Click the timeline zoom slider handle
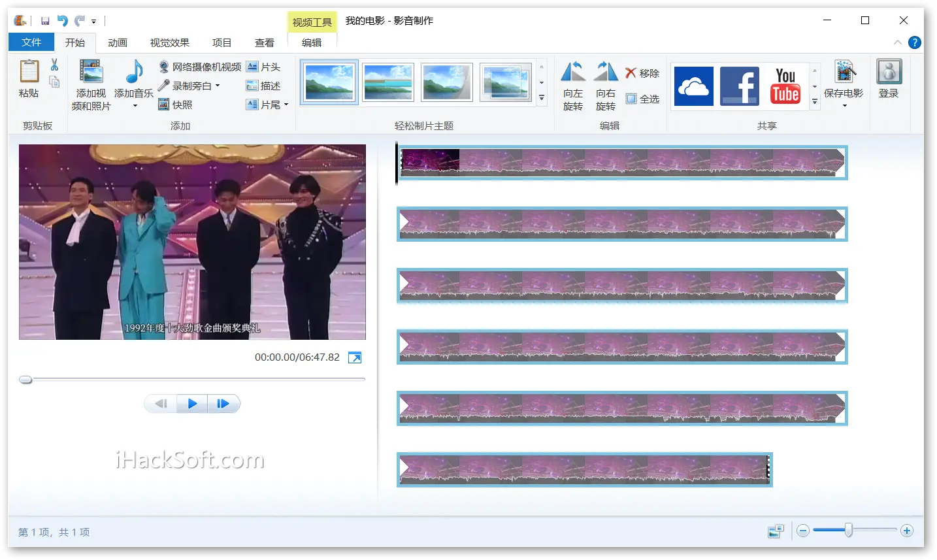Screen dimensions: 937x560 pos(848,530)
